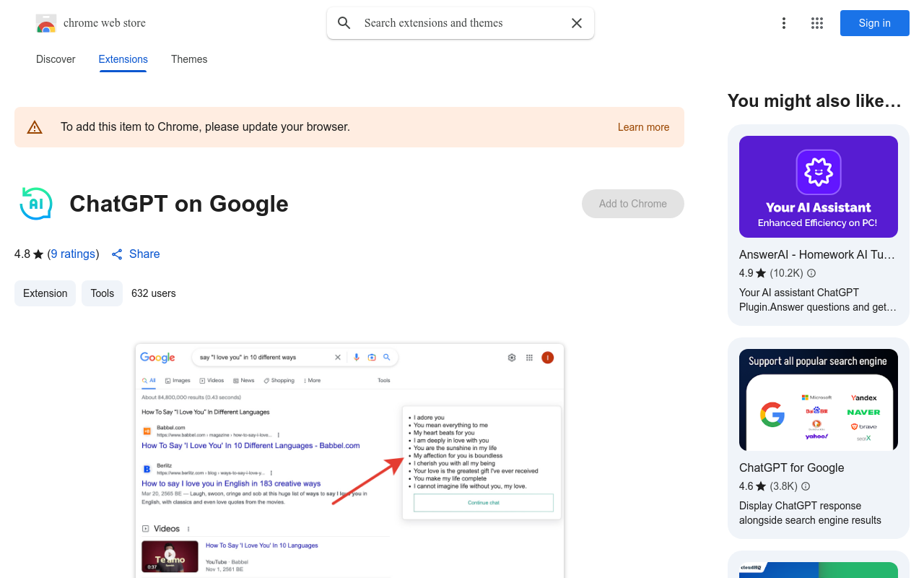
Task: Switch to the Discover tab
Action: pos(56,59)
